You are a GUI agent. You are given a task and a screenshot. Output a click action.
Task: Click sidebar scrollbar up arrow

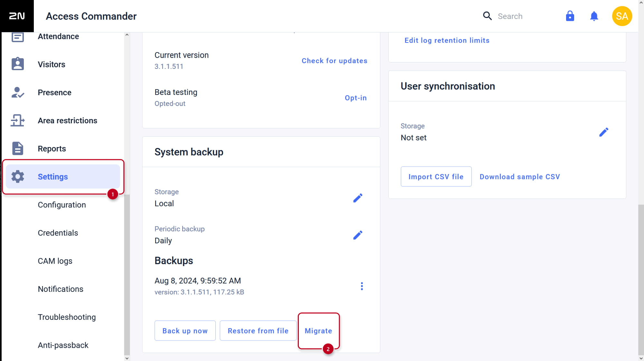pyautogui.click(x=127, y=35)
